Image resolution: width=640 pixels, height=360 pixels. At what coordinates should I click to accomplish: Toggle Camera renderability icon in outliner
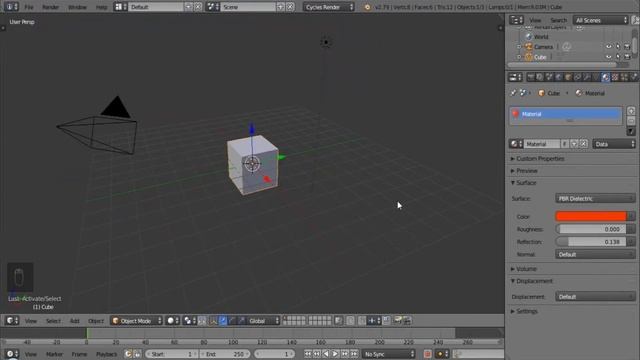tap(627, 47)
